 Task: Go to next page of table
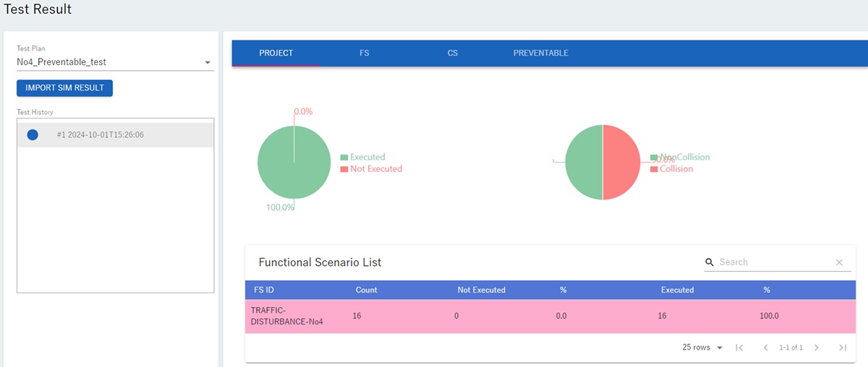point(817,347)
